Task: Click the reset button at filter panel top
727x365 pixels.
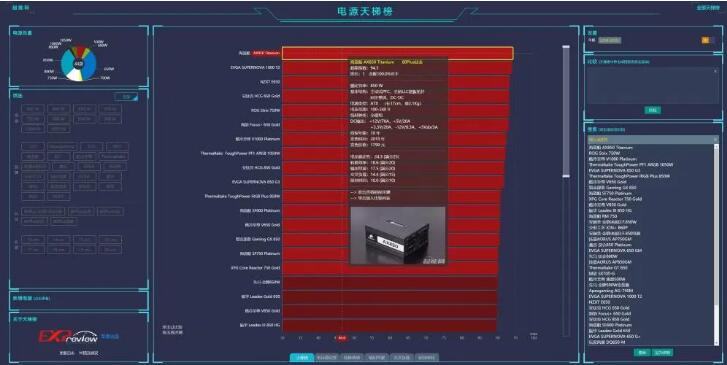Action: [x=126, y=97]
